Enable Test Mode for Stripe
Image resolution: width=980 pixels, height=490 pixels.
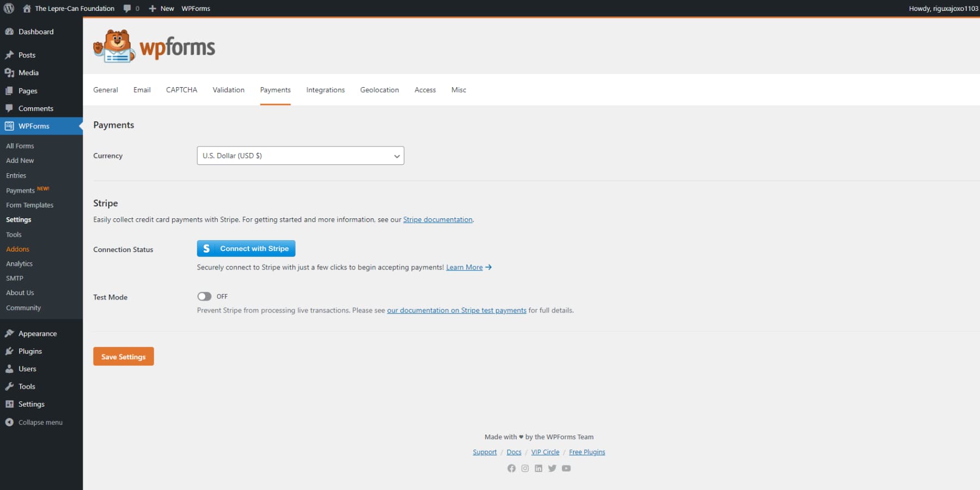click(205, 296)
